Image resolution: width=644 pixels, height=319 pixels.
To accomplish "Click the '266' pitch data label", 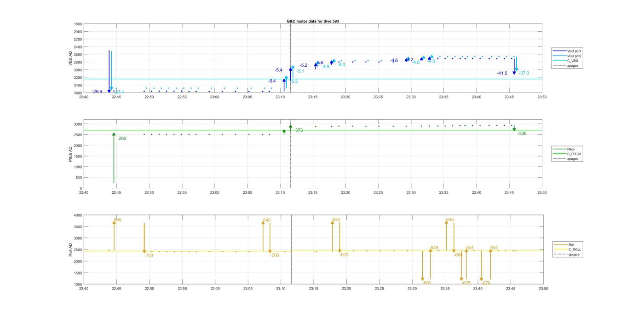I will pyautogui.click(x=122, y=139).
